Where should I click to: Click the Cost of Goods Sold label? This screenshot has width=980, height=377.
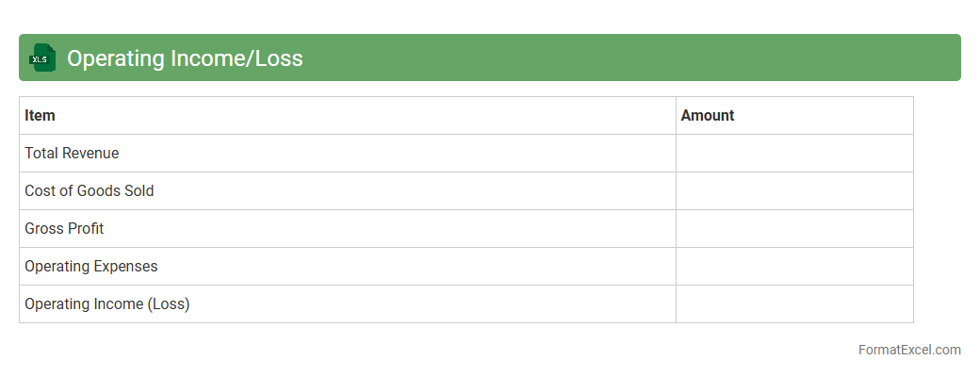pyautogui.click(x=90, y=190)
